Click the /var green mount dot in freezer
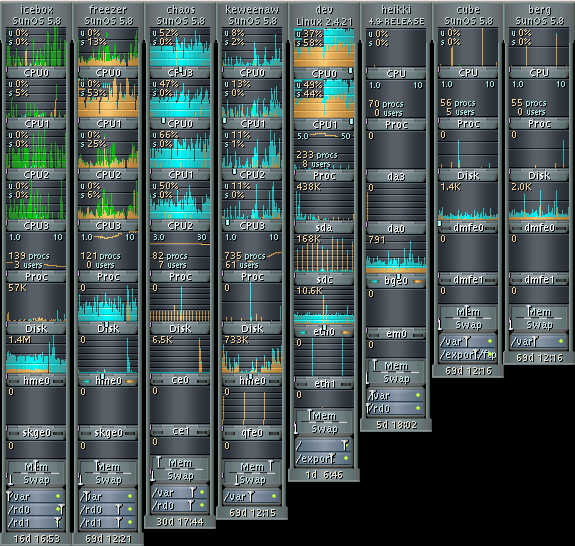The width and height of the screenshot is (575, 546). click(x=130, y=496)
